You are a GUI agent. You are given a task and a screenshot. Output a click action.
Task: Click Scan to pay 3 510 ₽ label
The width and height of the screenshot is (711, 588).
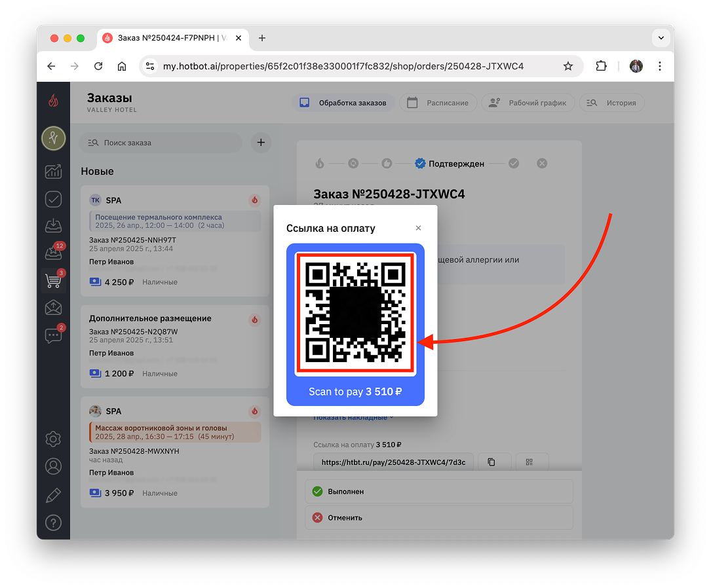[355, 392]
